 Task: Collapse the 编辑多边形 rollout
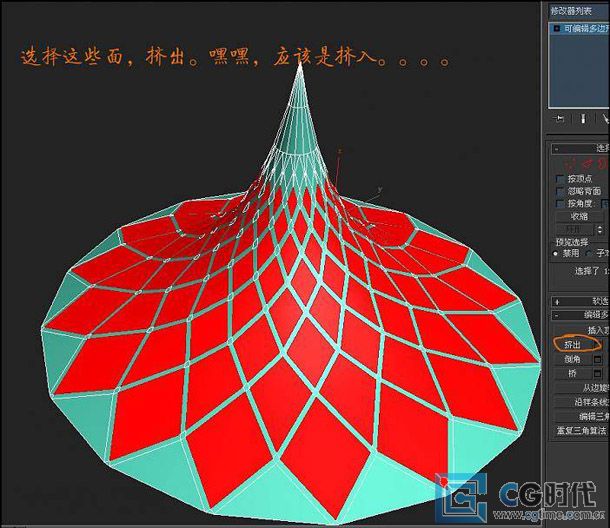[x=580, y=315]
